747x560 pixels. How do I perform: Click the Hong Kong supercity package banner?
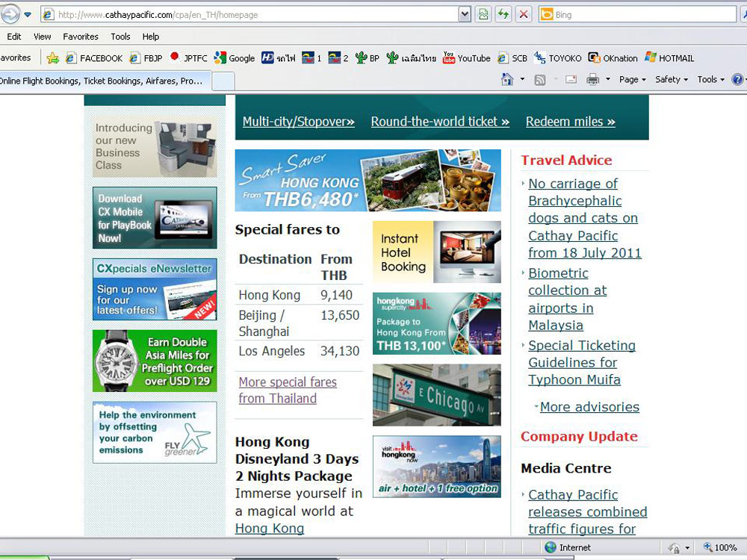pyautogui.click(x=437, y=323)
